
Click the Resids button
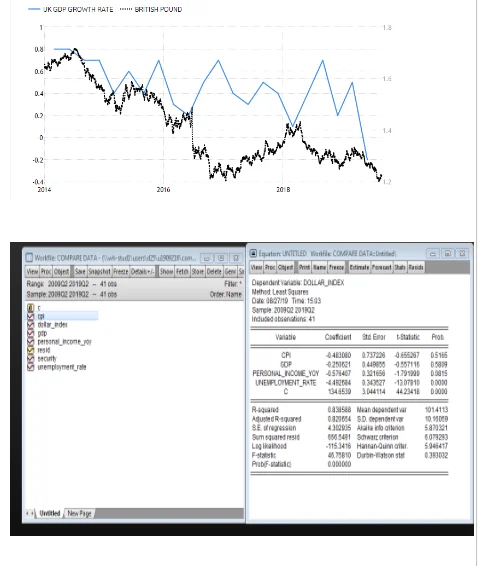click(x=416, y=267)
